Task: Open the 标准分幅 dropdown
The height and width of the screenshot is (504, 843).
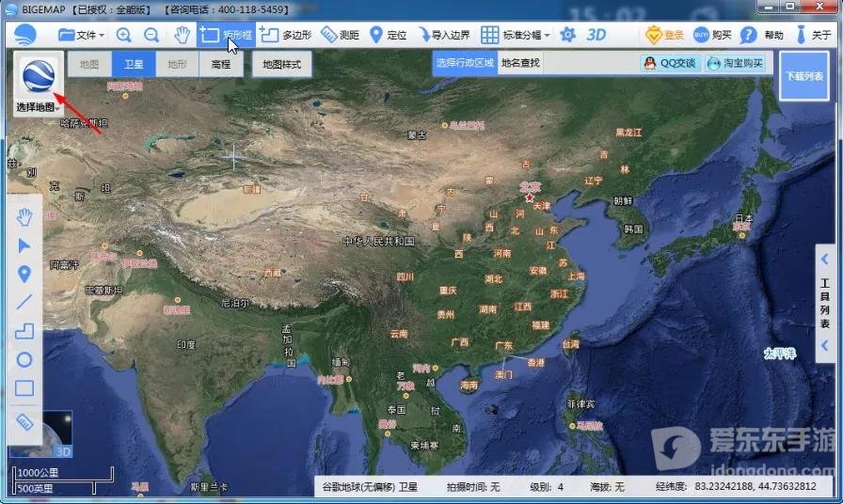Action: pos(515,35)
